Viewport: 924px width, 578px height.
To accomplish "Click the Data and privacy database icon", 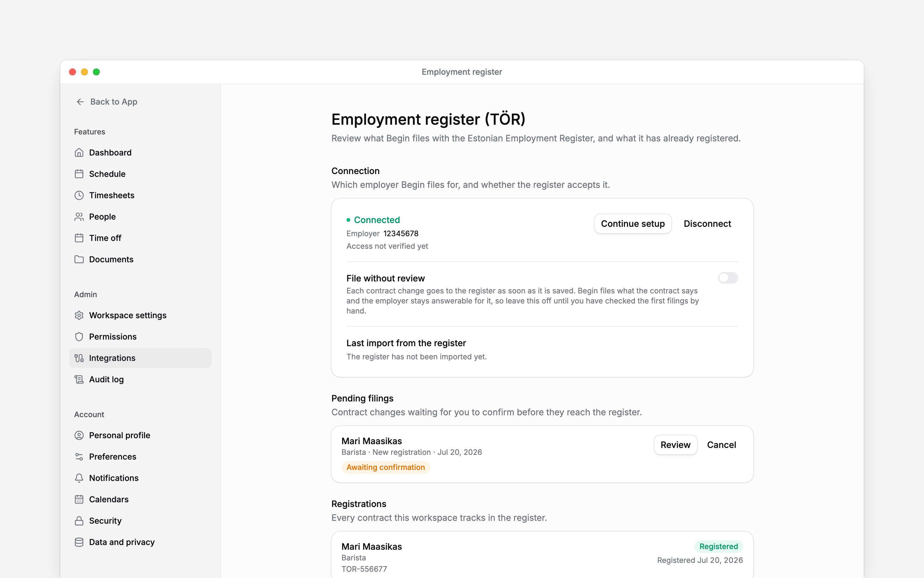I will coord(79,543).
